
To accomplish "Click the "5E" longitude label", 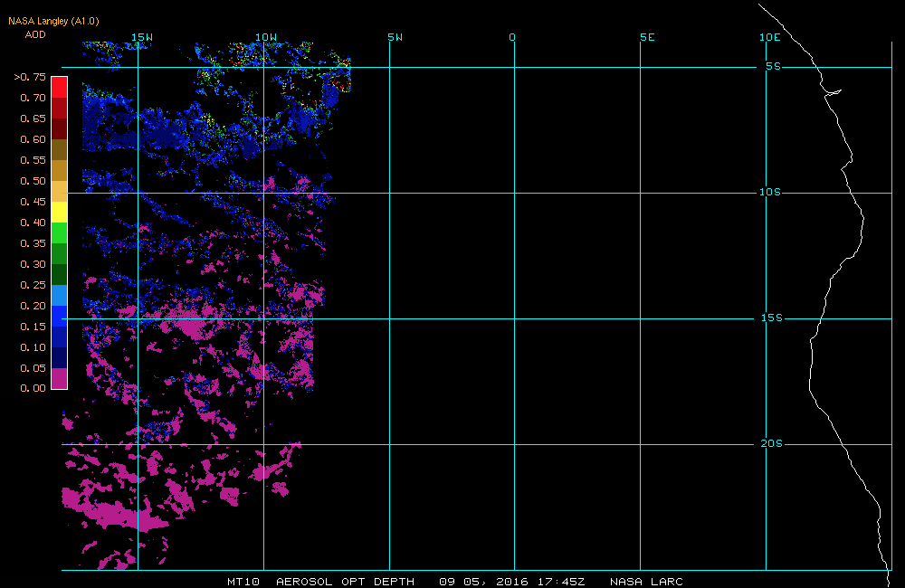I will point(647,37).
